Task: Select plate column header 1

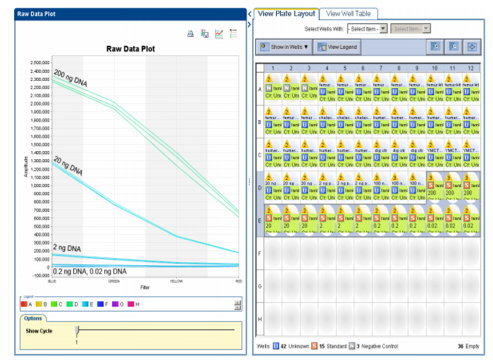Action: (x=273, y=68)
